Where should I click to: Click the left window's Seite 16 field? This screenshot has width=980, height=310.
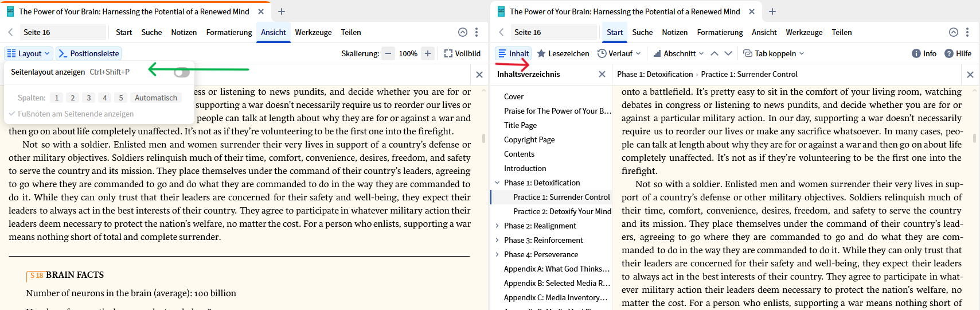63,32
